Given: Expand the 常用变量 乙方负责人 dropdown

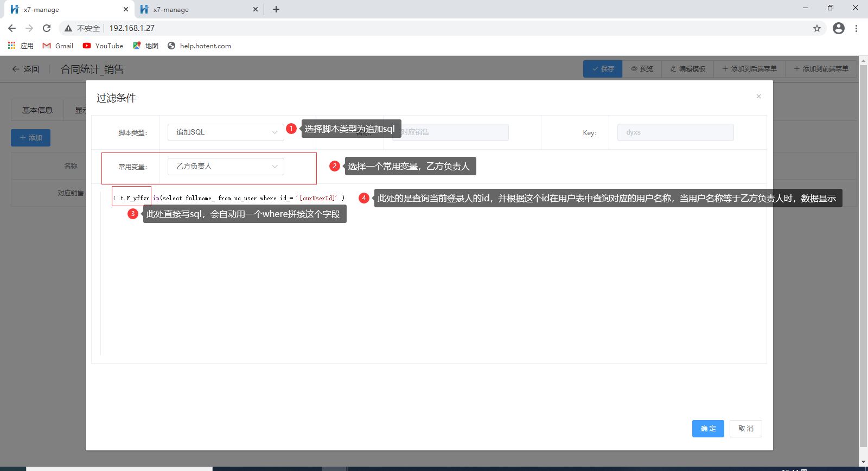Looking at the screenshot, I should click(x=226, y=167).
